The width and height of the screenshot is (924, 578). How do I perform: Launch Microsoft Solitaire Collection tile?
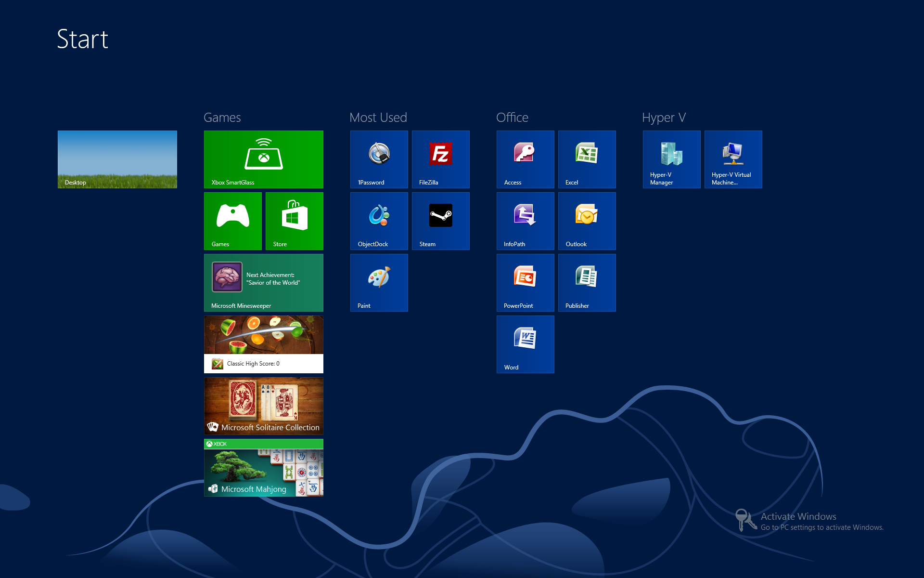pyautogui.click(x=264, y=406)
